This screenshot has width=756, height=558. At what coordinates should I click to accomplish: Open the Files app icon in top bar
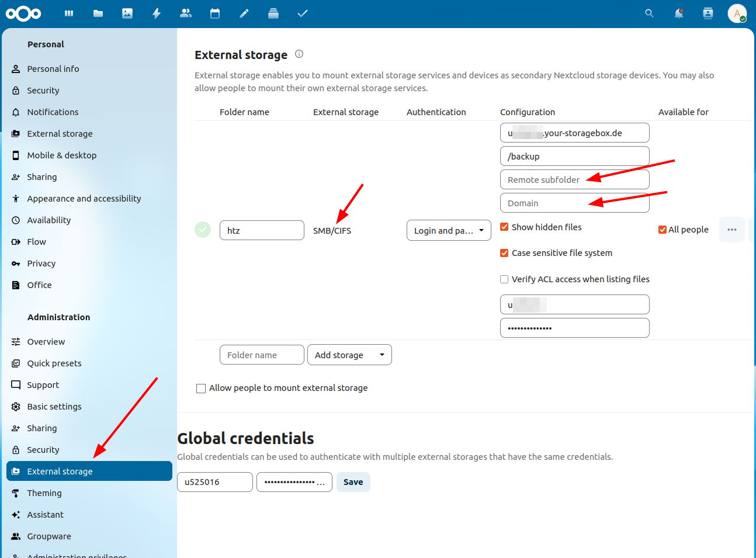(x=98, y=13)
